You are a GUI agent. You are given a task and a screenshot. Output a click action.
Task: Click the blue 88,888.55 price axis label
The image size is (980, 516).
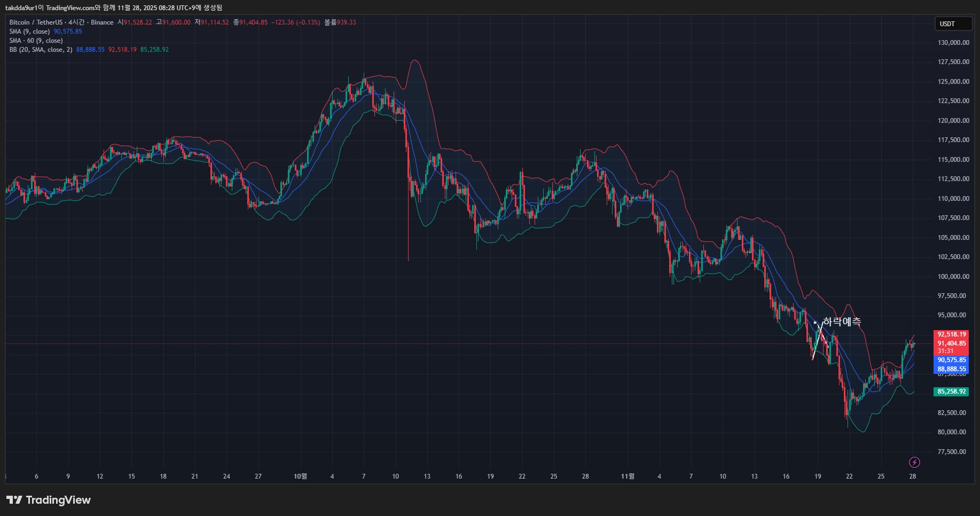click(x=952, y=369)
